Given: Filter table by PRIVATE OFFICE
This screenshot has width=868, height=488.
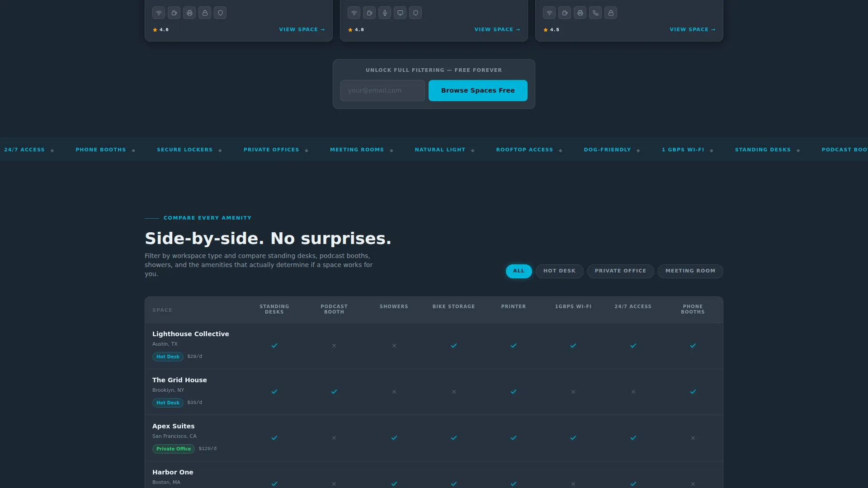Looking at the screenshot, I should [x=621, y=271].
